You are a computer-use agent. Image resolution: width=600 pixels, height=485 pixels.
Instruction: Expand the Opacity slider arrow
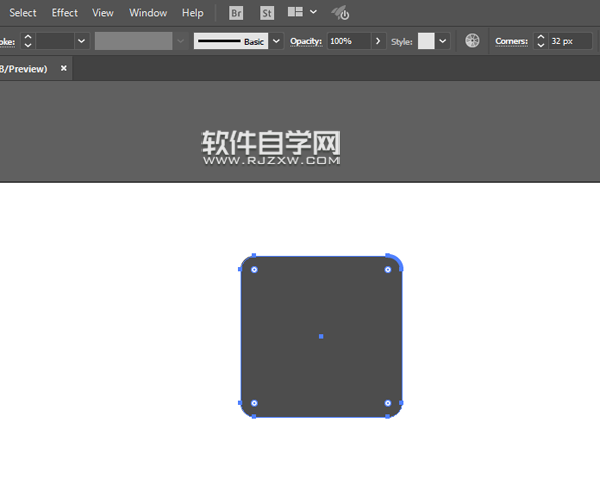pyautogui.click(x=377, y=41)
